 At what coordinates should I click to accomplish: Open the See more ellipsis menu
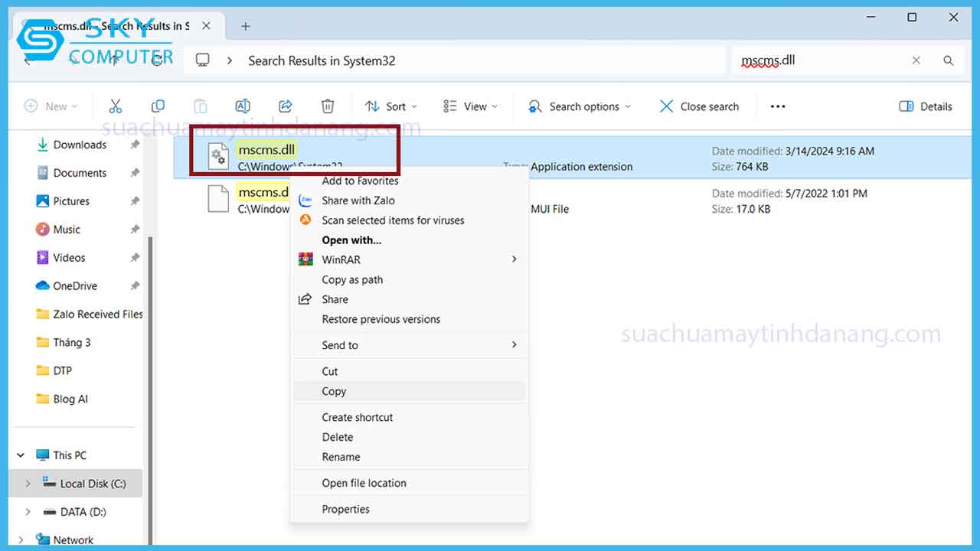click(777, 106)
